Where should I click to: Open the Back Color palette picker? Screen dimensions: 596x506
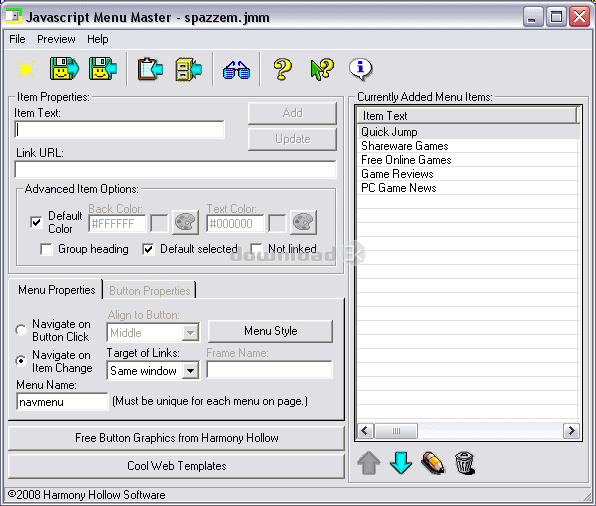pyautogui.click(x=185, y=222)
